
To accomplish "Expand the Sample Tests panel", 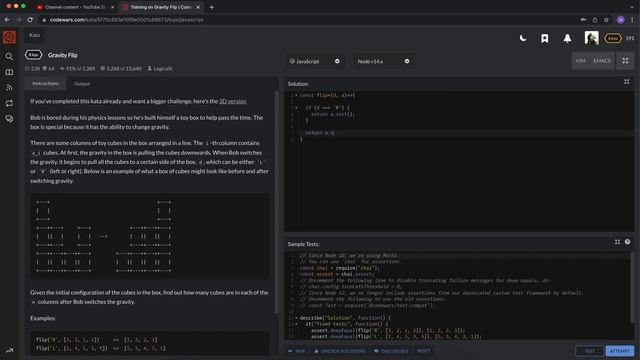I will click(617, 242).
